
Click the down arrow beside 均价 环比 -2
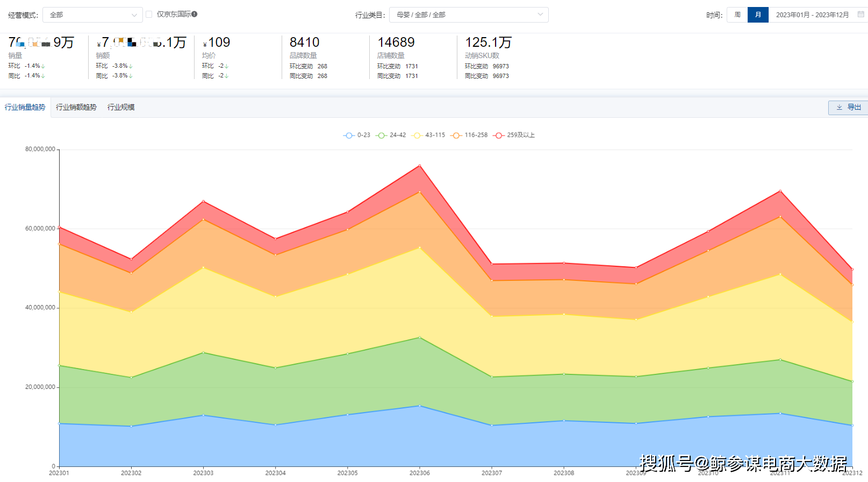click(226, 66)
